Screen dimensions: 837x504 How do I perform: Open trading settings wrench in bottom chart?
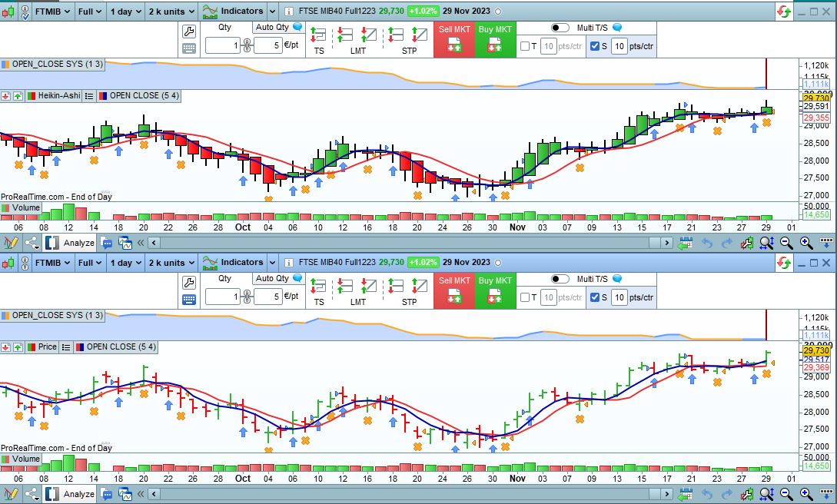point(189,282)
